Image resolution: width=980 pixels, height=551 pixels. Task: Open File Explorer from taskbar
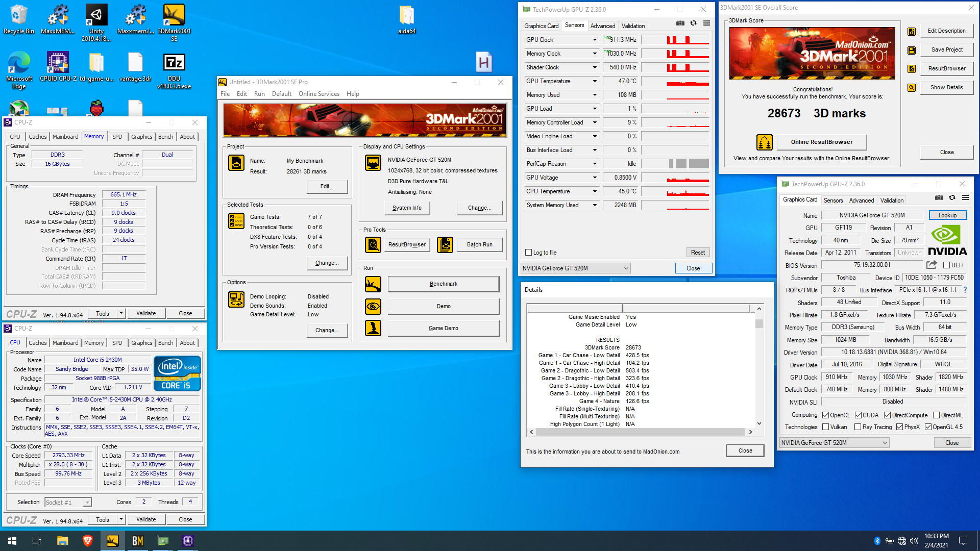click(62, 540)
